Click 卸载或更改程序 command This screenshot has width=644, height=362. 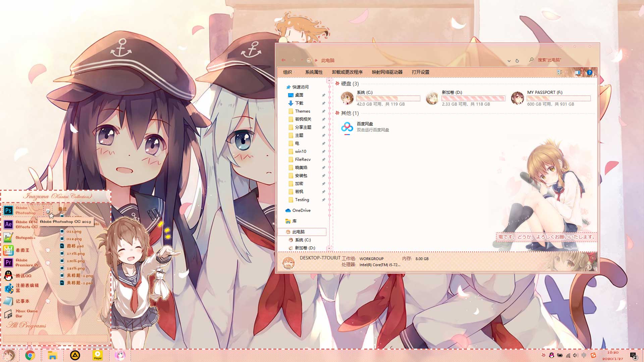347,72
